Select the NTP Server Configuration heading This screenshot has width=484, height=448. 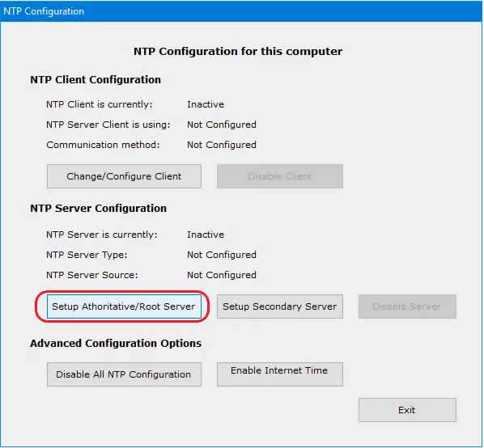98,208
